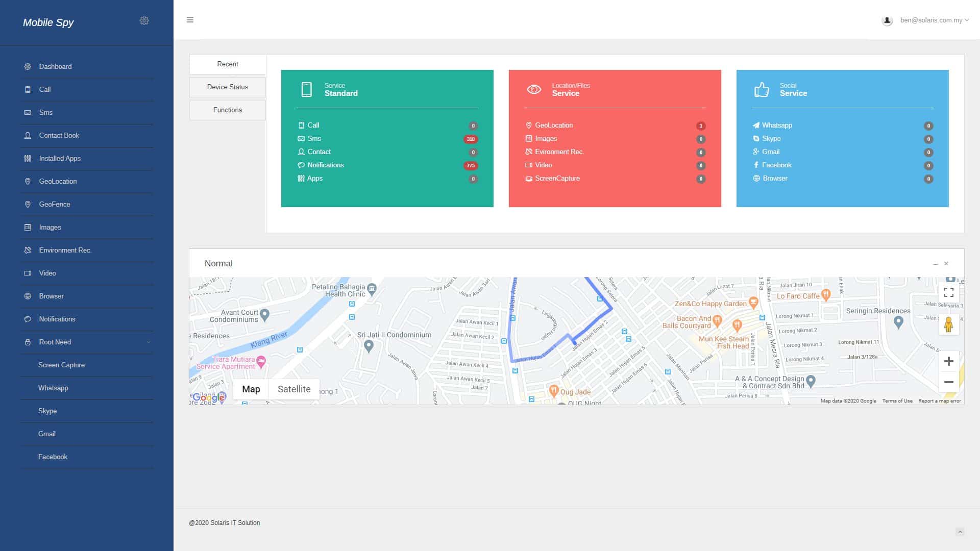980x551 pixels.
Task: Click the settings gear beside Mobile Spy
Action: (144, 20)
